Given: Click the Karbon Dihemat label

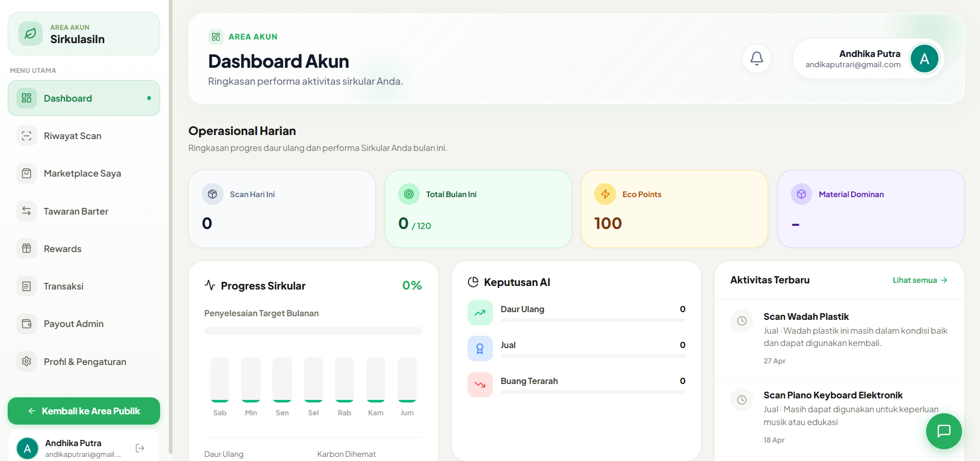Looking at the screenshot, I should click(x=346, y=454).
